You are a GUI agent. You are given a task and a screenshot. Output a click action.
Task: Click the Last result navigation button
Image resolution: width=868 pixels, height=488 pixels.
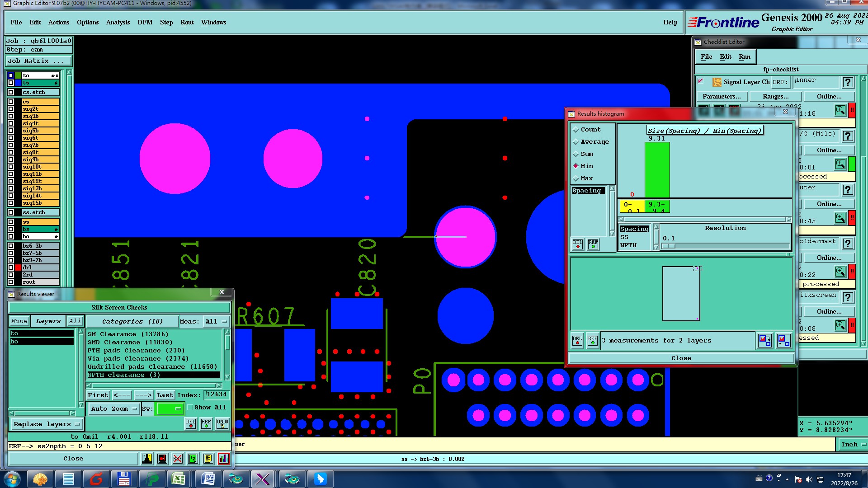tap(165, 395)
